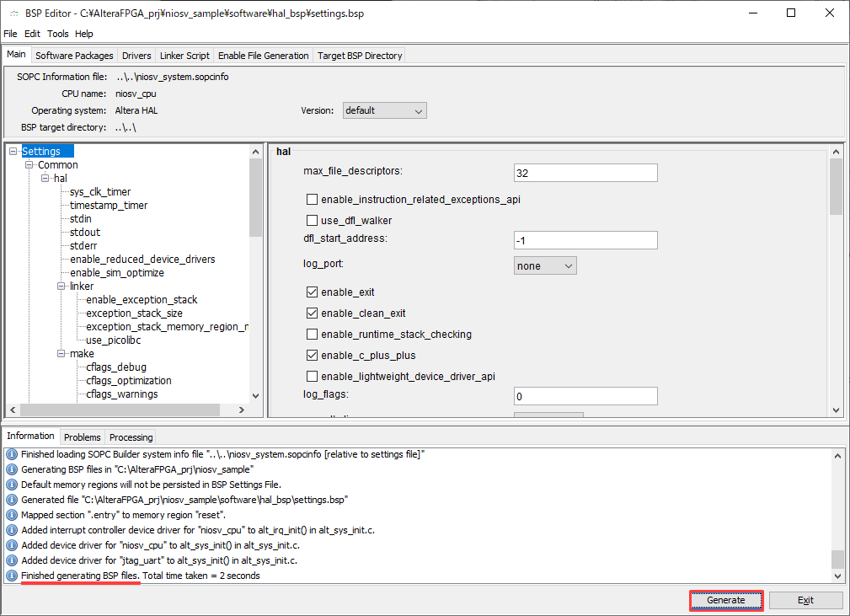Select the Main tab
Image resolution: width=850 pixels, height=616 pixels.
pyautogui.click(x=16, y=54)
